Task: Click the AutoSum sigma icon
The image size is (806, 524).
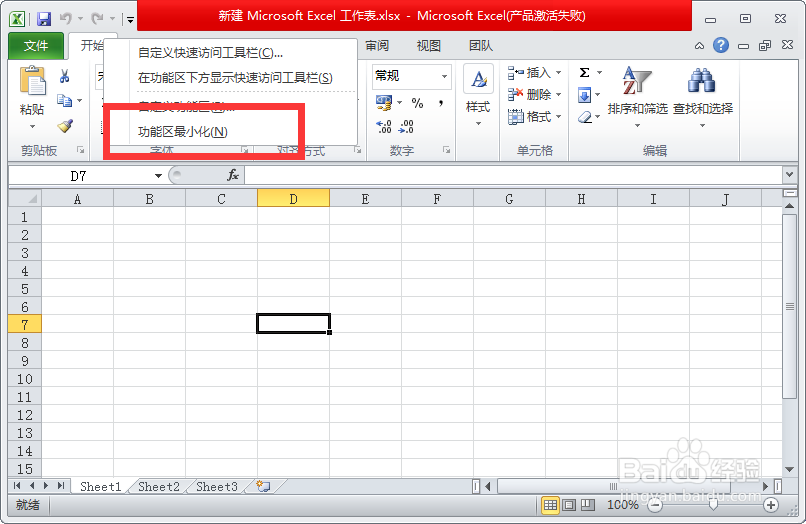Action: [585, 73]
